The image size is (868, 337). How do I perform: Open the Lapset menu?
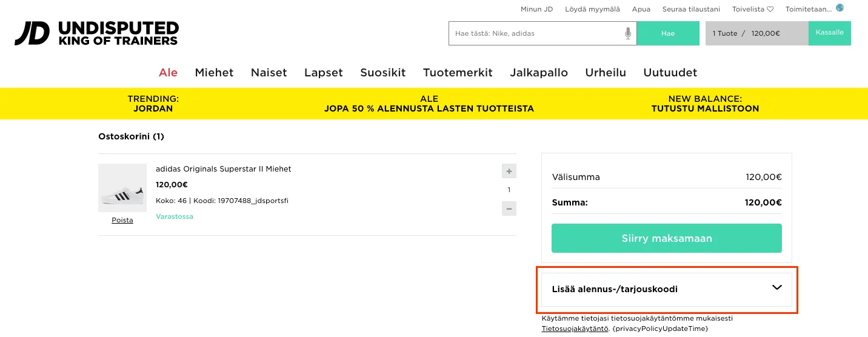(x=324, y=73)
